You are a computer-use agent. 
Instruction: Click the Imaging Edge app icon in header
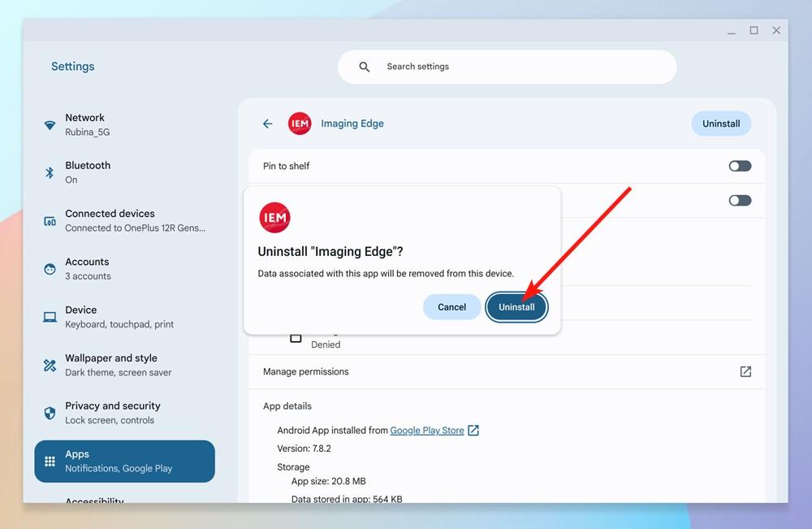[x=300, y=124]
